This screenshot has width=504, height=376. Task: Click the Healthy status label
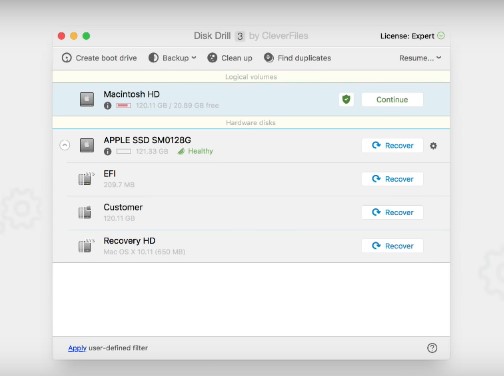[x=196, y=151]
